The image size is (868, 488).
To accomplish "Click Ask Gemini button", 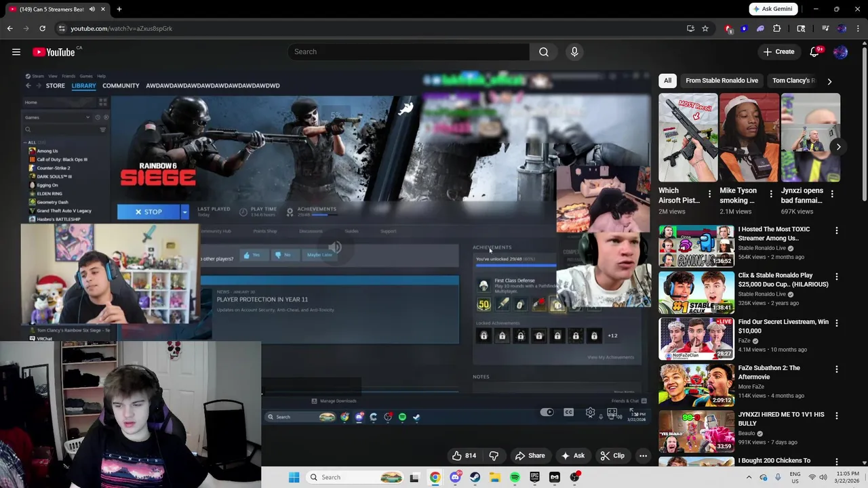I will (x=772, y=9).
